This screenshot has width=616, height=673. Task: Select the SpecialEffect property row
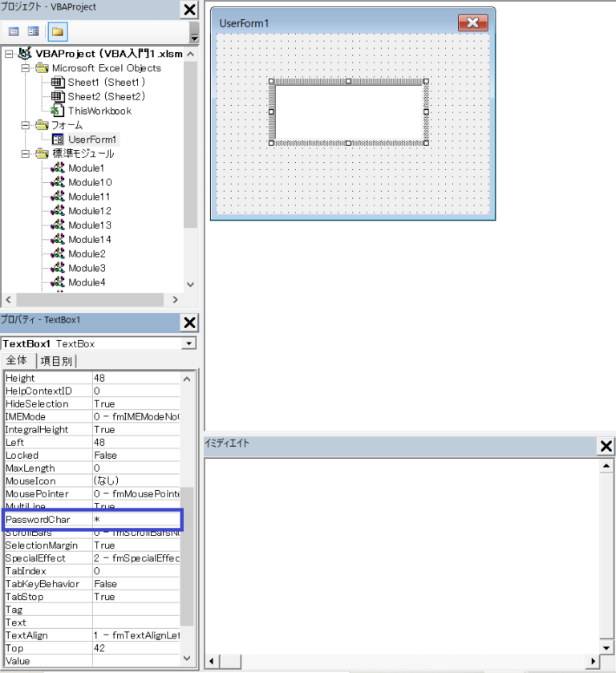[92, 558]
